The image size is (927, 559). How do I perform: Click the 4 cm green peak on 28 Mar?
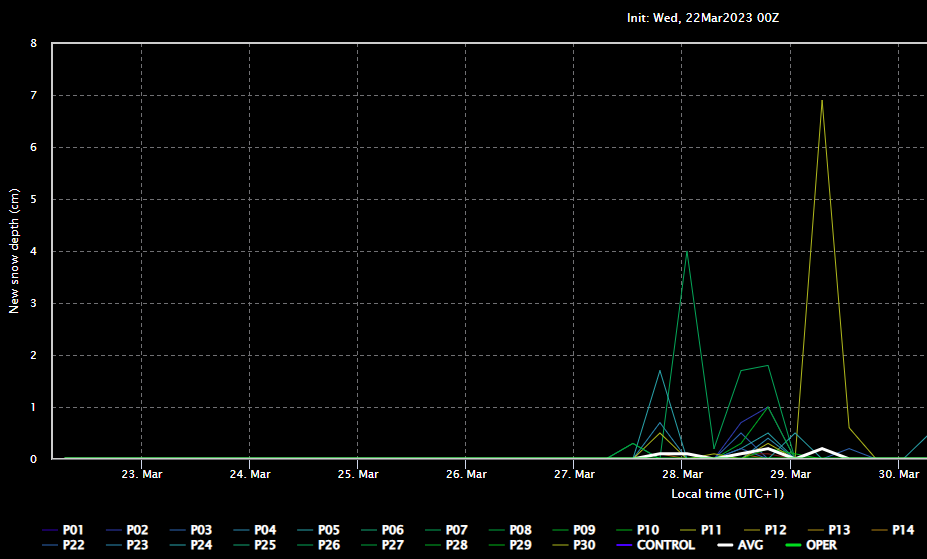click(686, 251)
